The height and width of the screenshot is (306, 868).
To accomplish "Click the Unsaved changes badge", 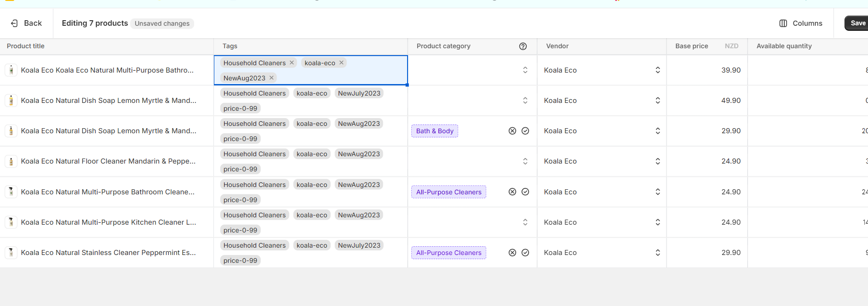I will pos(162,23).
